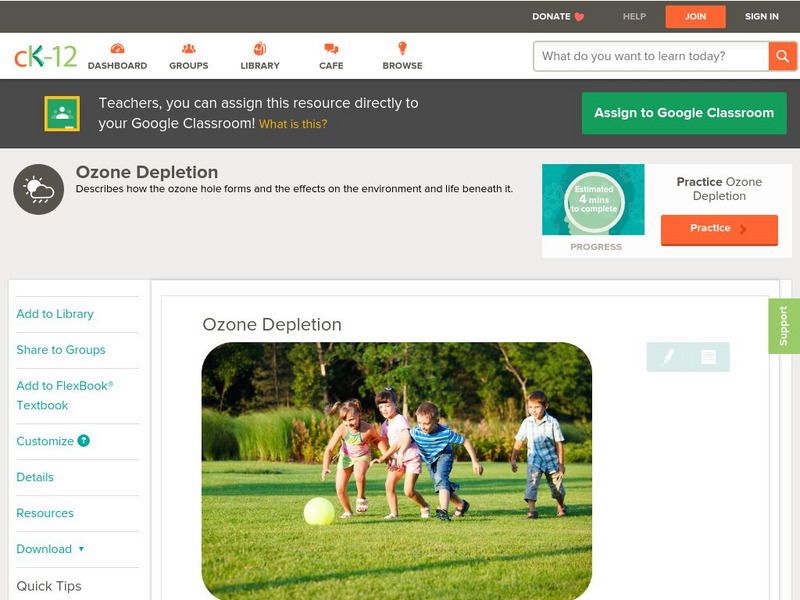Click the HELP link in top bar
800x600 pixels.
(x=634, y=16)
